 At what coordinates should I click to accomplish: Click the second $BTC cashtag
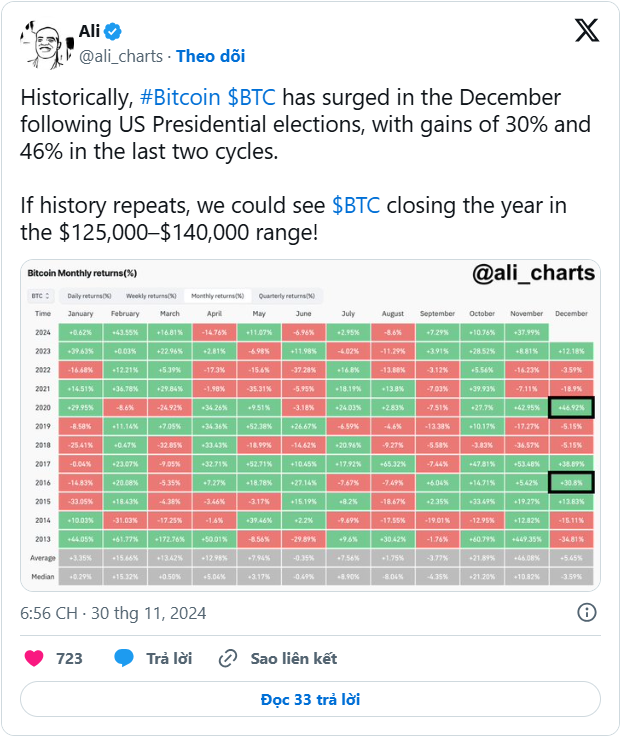pos(356,206)
